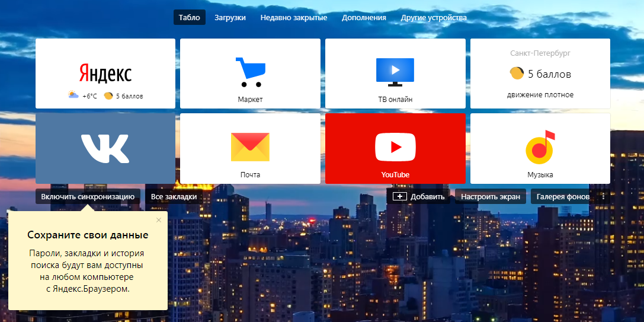Click the Маркет tile label
The width and height of the screenshot is (644, 322).
250,100
